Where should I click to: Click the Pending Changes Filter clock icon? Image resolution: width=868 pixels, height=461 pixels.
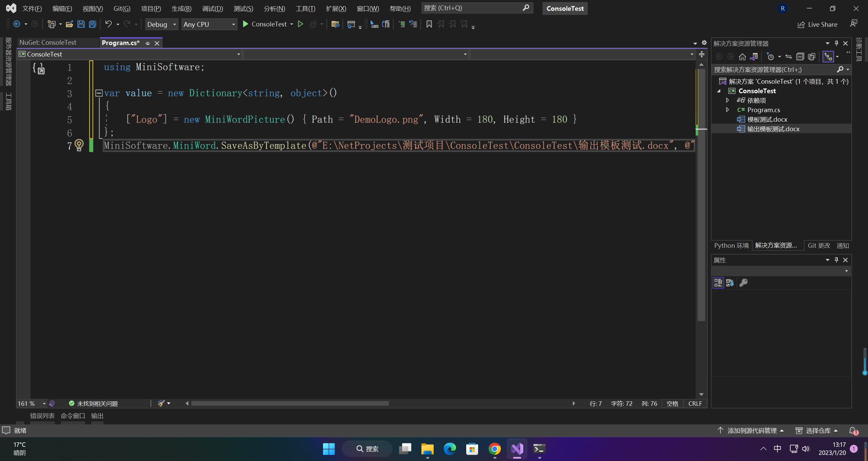770,57
